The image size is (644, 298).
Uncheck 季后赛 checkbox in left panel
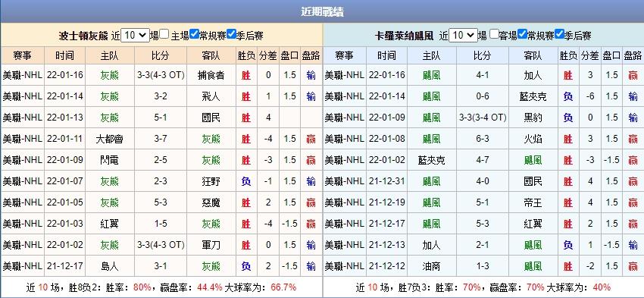coord(231,34)
